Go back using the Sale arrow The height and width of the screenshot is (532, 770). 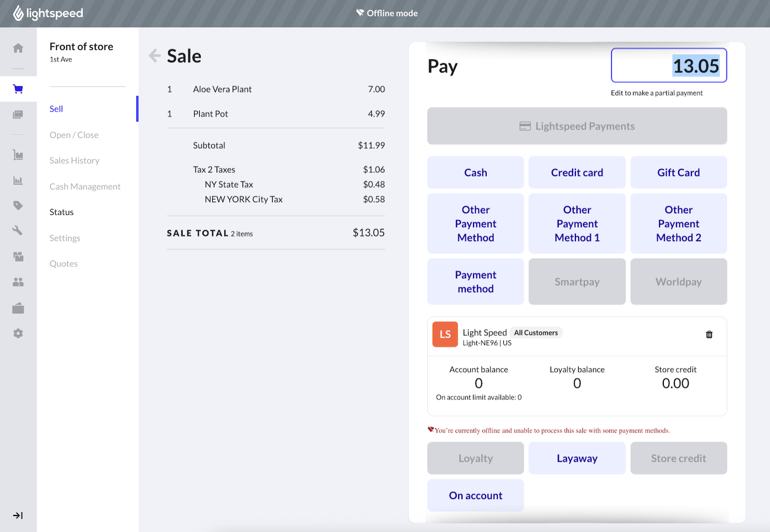coord(155,56)
